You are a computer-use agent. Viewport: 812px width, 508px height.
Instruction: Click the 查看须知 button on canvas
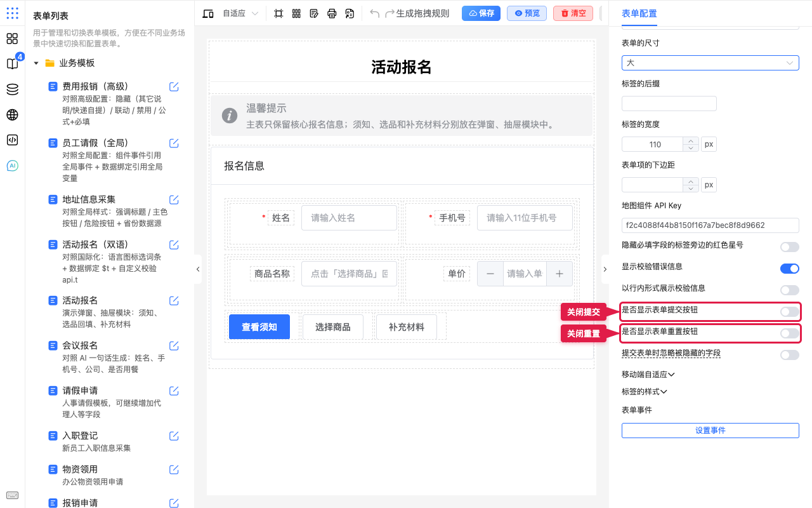[259, 327]
